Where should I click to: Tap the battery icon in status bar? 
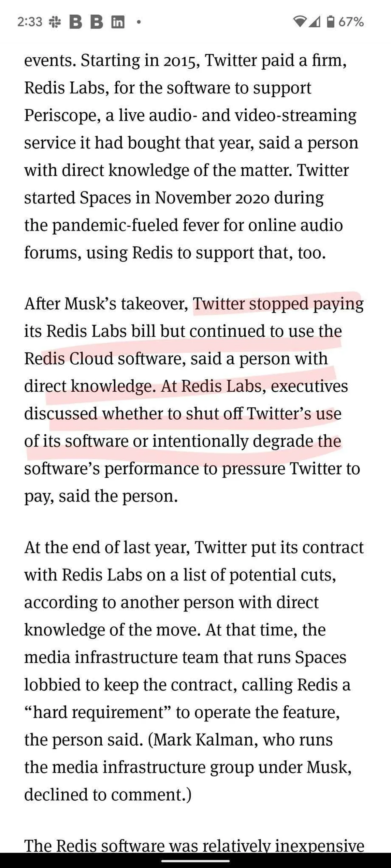click(x=331, y=22)
